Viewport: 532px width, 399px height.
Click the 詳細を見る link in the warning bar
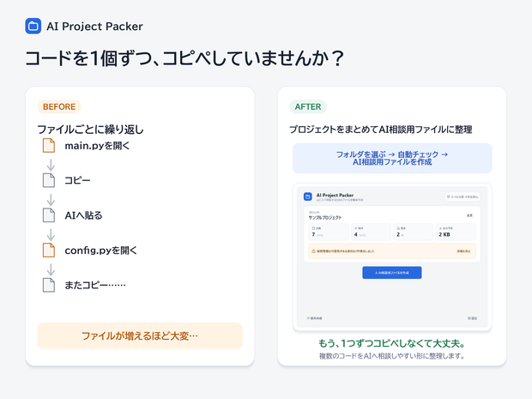pyautogui.click(x=464, y=251)
